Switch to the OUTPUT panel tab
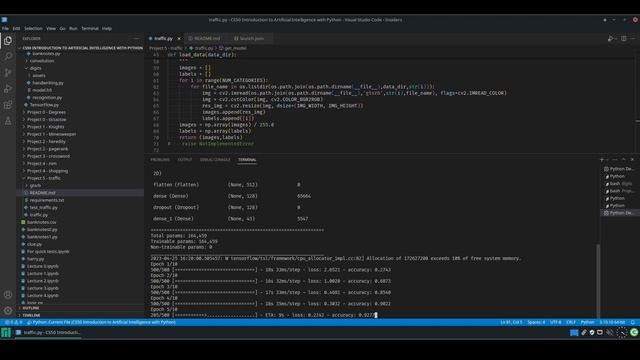Viewport: 640px width, 360px height. click(x=184, y=160)
